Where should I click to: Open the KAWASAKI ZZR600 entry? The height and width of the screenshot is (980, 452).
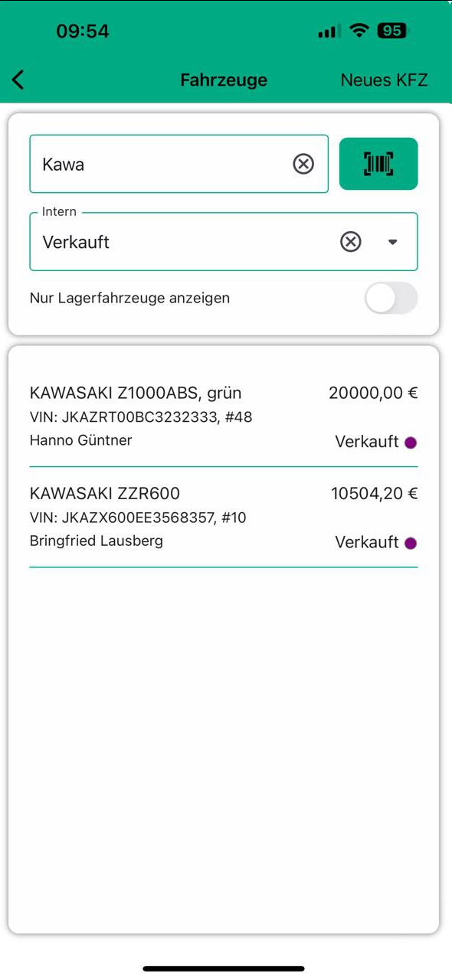point(224,518)
